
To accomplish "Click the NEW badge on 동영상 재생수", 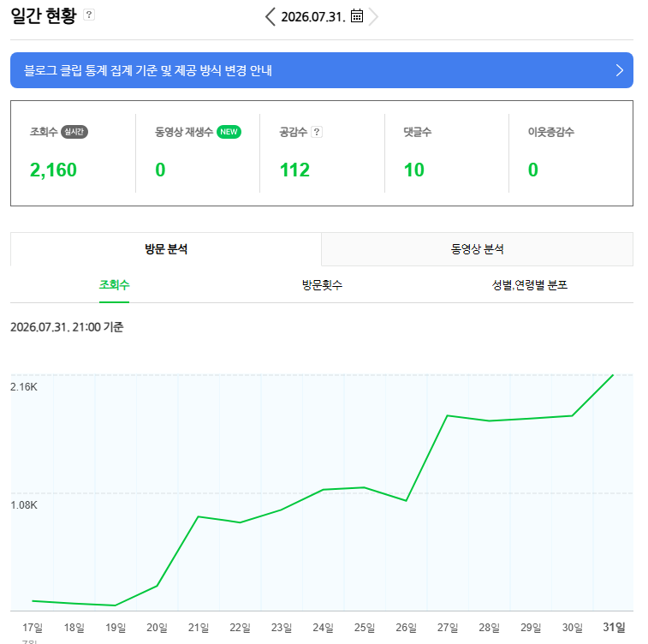I will [229, 132].
